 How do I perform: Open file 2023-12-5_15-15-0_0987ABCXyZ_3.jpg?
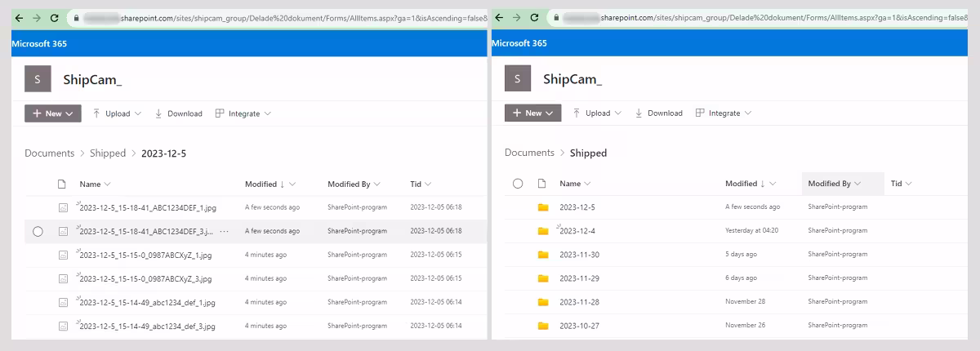coord(145,279)
